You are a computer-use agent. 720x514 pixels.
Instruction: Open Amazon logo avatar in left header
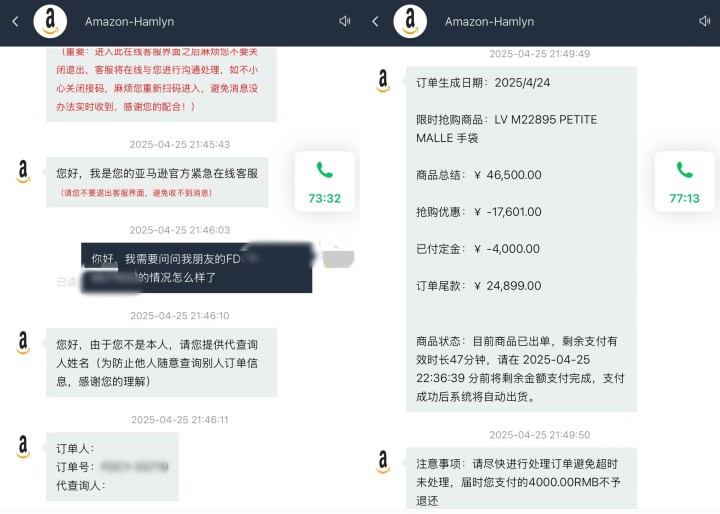tap(51, 21)
